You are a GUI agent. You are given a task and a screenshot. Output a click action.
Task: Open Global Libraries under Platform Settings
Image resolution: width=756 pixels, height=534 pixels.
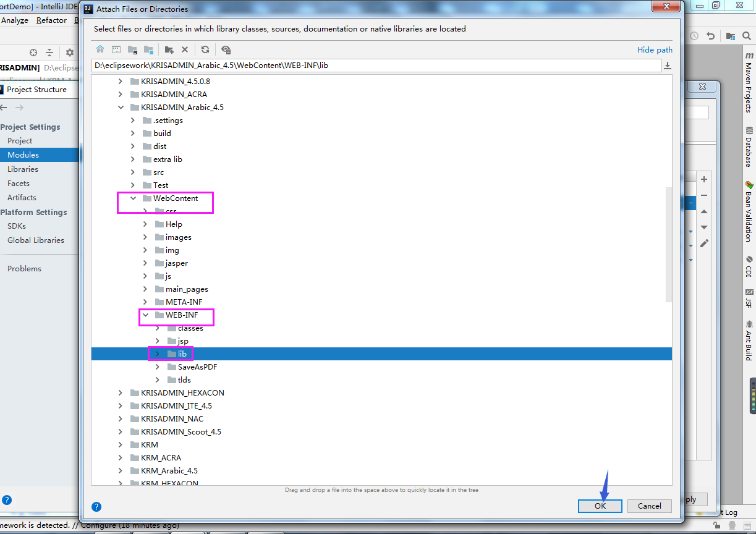pyautogui.click(x=36, y=240)
